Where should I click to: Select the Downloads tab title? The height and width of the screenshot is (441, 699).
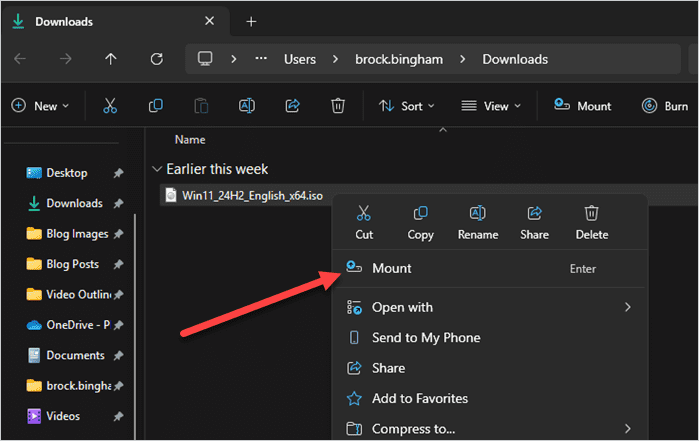point(64,22)
